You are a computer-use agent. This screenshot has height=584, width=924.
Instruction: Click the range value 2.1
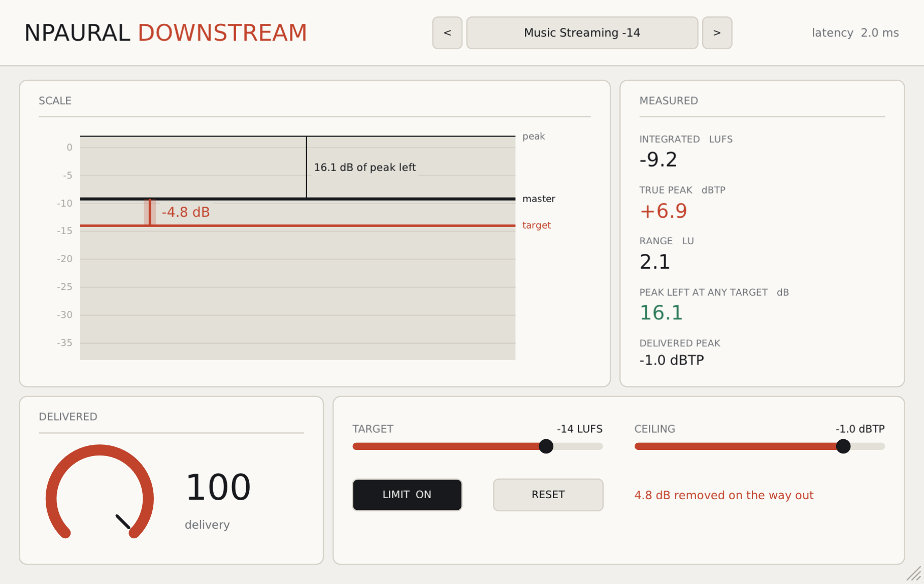pyautogui.click(x=655, y=262)
